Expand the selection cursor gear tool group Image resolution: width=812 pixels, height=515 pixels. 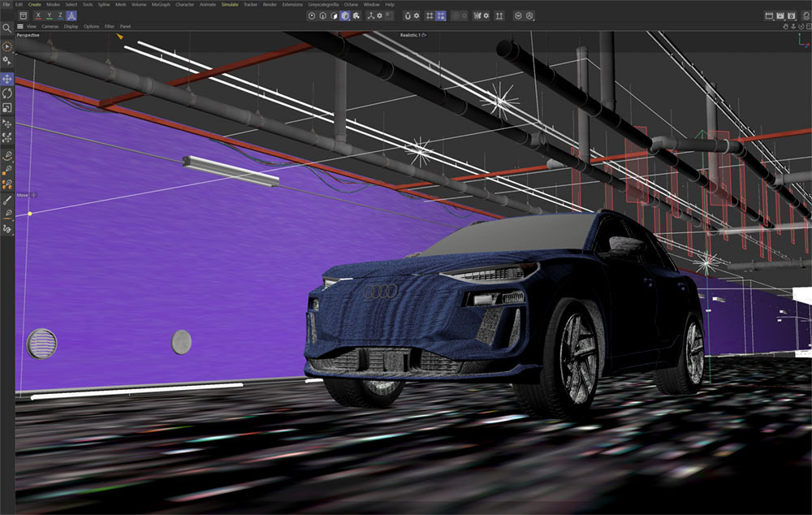click(x=6, y=61)
